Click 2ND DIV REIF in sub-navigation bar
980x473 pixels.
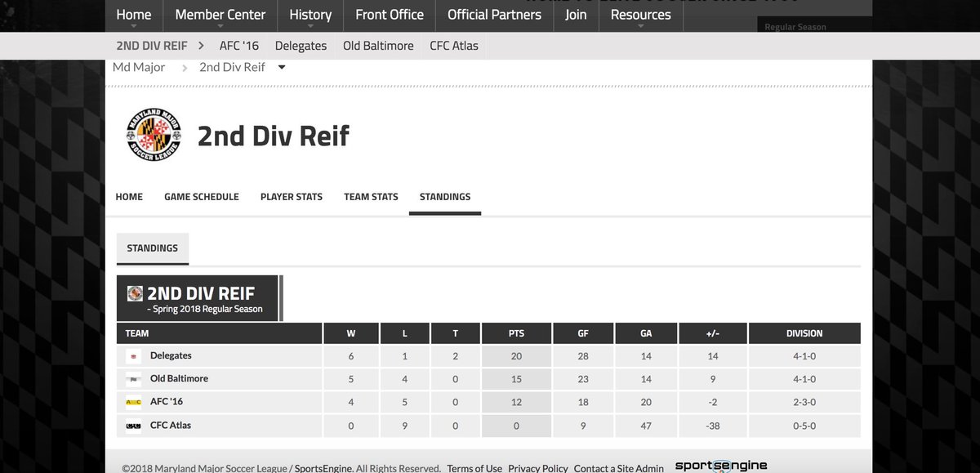[x=152, y=46]
